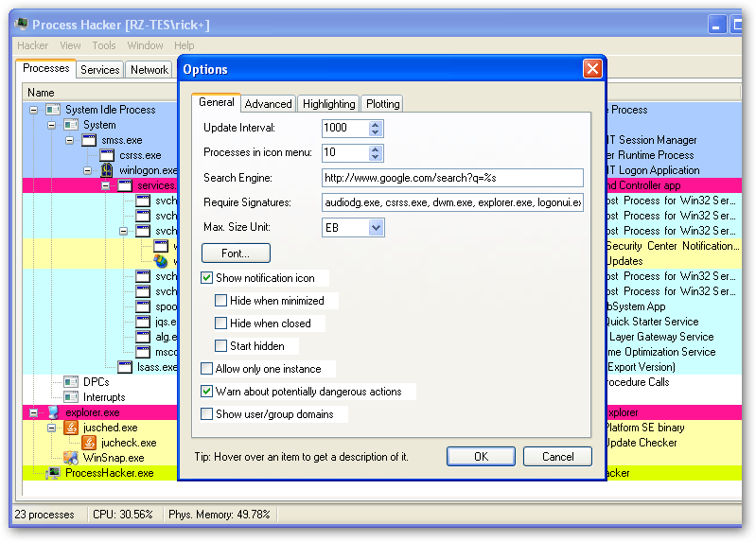Click the csrss.exe process icon

(107, 155)
